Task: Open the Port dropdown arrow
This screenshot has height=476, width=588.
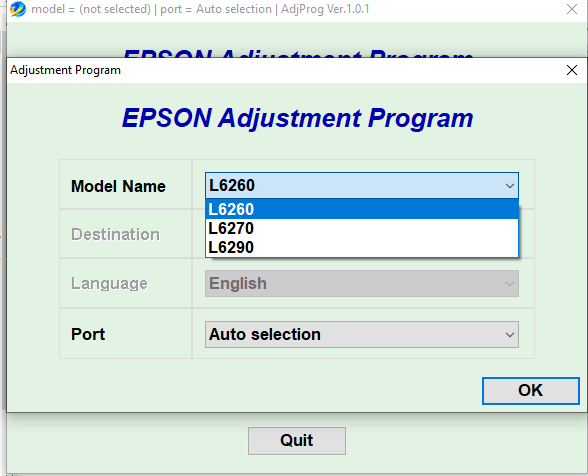Action: tap(509, 334)
